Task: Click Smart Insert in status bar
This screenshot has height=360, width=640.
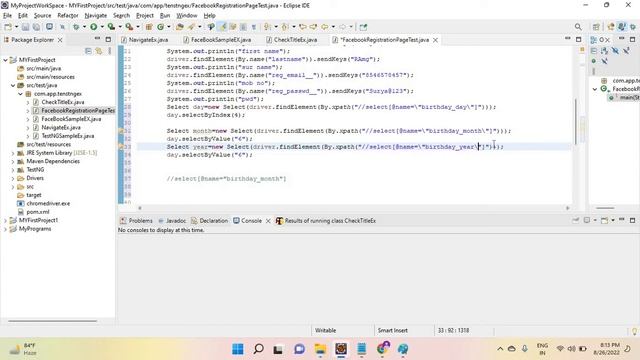Action: 393,331
